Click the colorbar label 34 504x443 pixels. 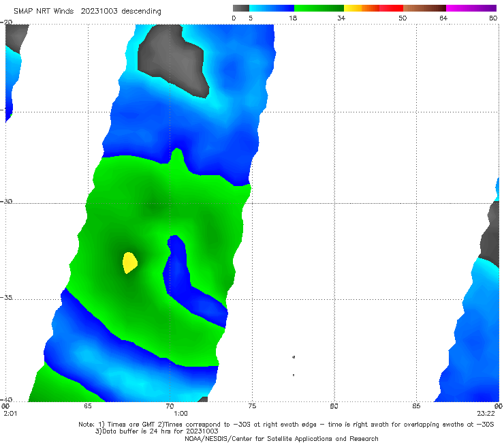341,18
